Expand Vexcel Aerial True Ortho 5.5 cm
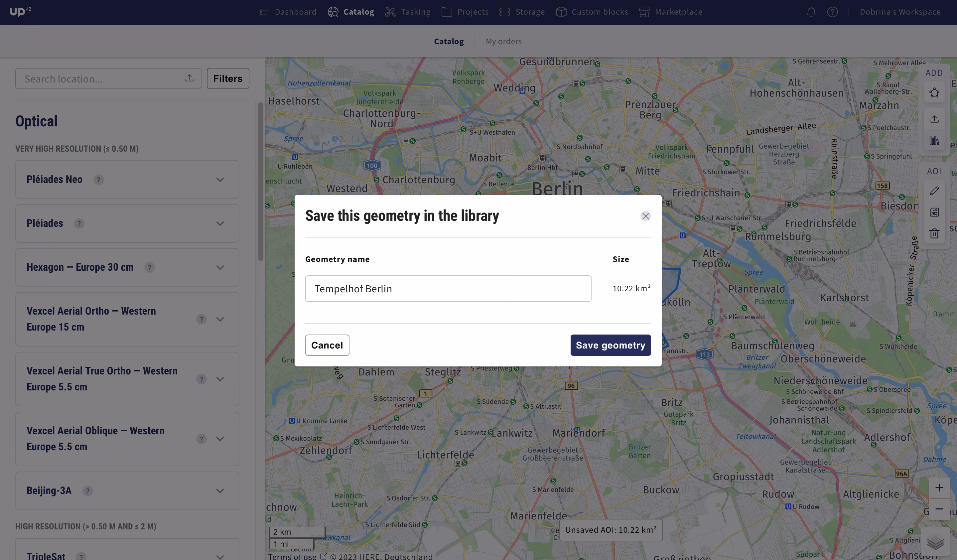Viewport: 957px width, 560px height. click(x=220, y=379)
